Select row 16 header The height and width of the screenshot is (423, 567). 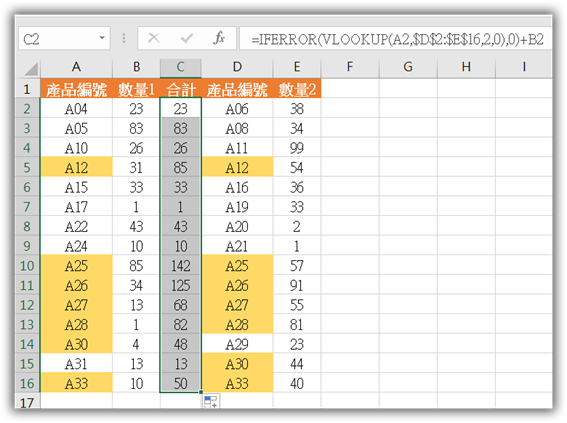tap(27, 383)
